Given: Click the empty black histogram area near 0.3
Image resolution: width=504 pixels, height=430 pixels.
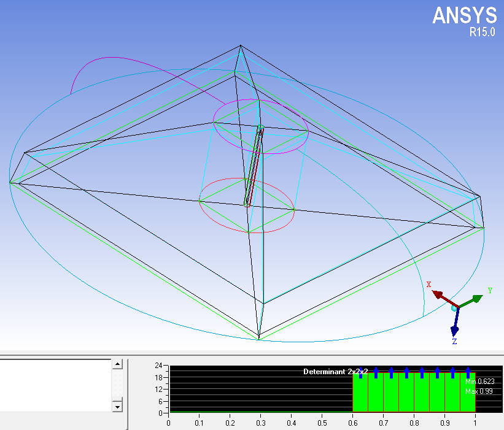Looking at the screenshot, I should point(261,393).
